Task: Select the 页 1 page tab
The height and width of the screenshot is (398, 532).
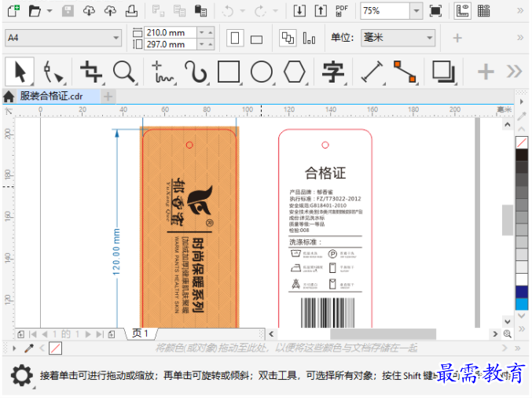Action: click(x=141, y=334)
